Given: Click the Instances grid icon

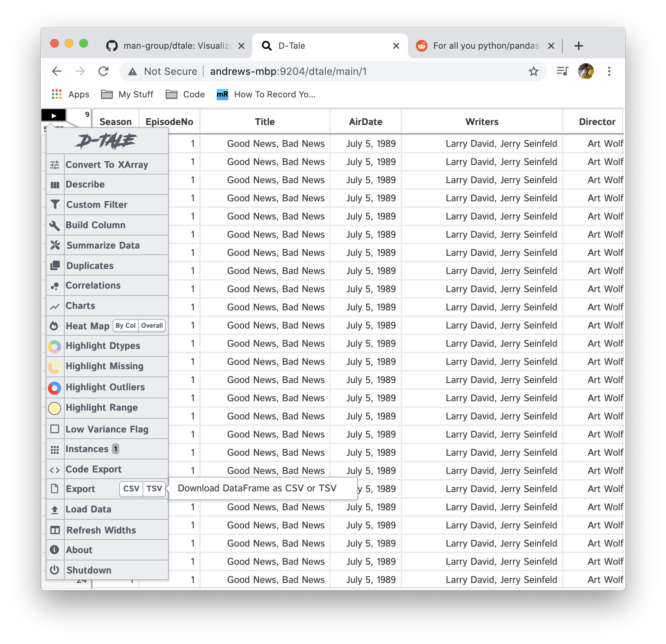Looking at the screenshot, I should [x=55, y=450].
